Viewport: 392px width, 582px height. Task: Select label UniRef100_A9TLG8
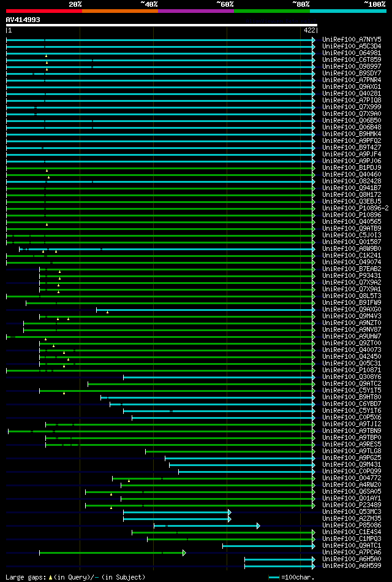coord(352,451)
